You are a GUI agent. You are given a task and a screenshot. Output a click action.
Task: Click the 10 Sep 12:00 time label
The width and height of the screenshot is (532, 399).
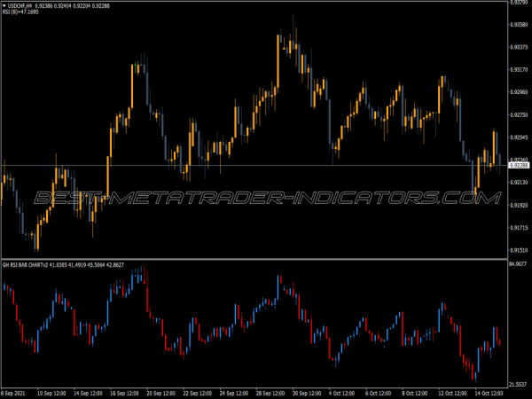tap(51, 393)
